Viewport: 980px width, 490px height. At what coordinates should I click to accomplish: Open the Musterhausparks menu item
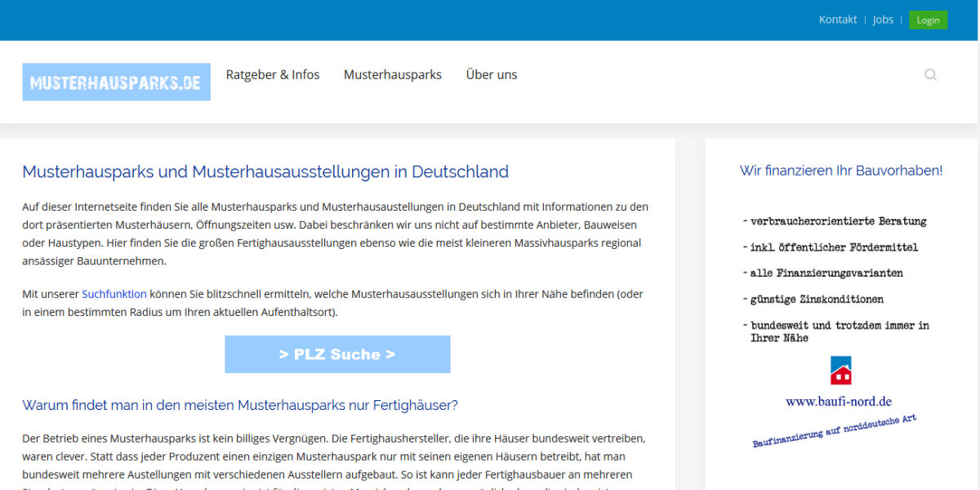pos(393,74)
